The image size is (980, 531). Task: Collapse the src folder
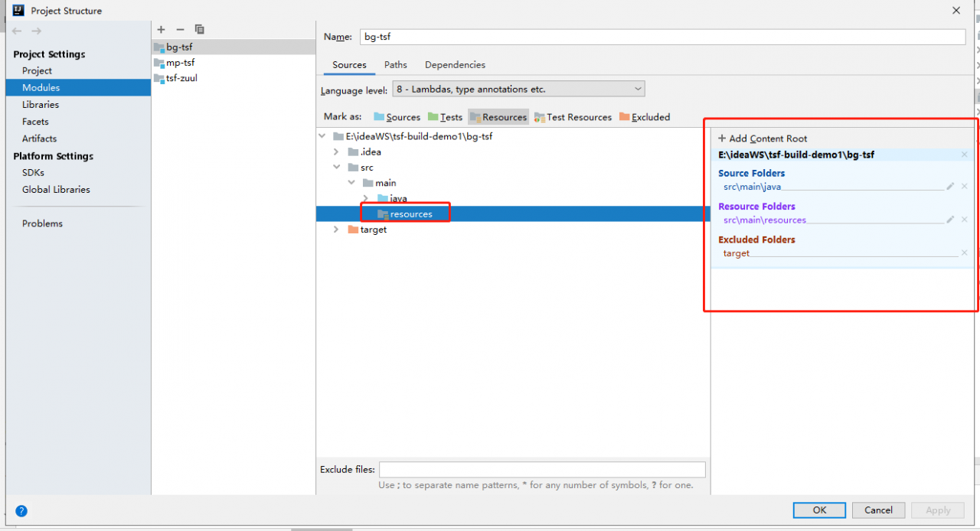coord(336,168)
